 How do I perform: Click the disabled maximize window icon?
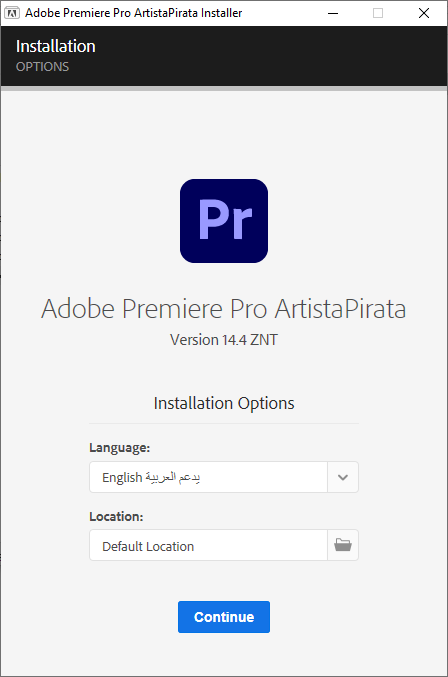(378, 13)
